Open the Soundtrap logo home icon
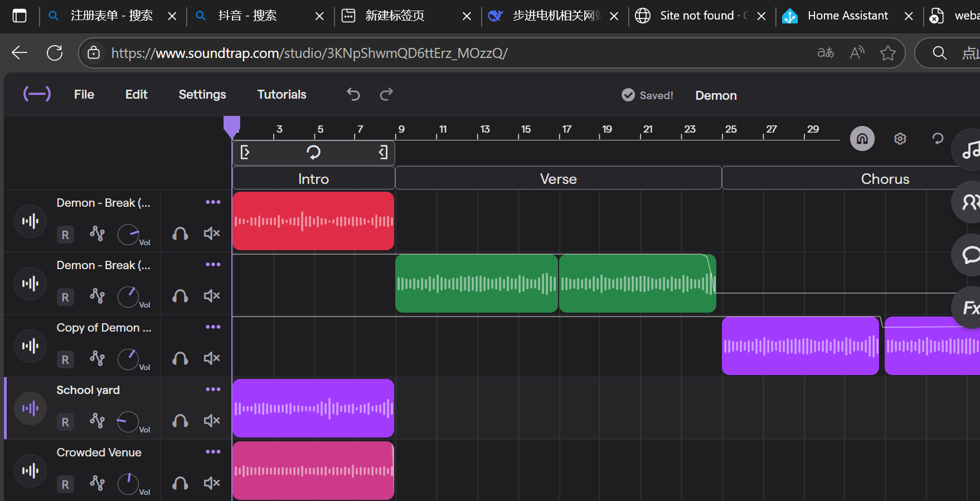This screenshot has width=980, height=501. [37, 94]
